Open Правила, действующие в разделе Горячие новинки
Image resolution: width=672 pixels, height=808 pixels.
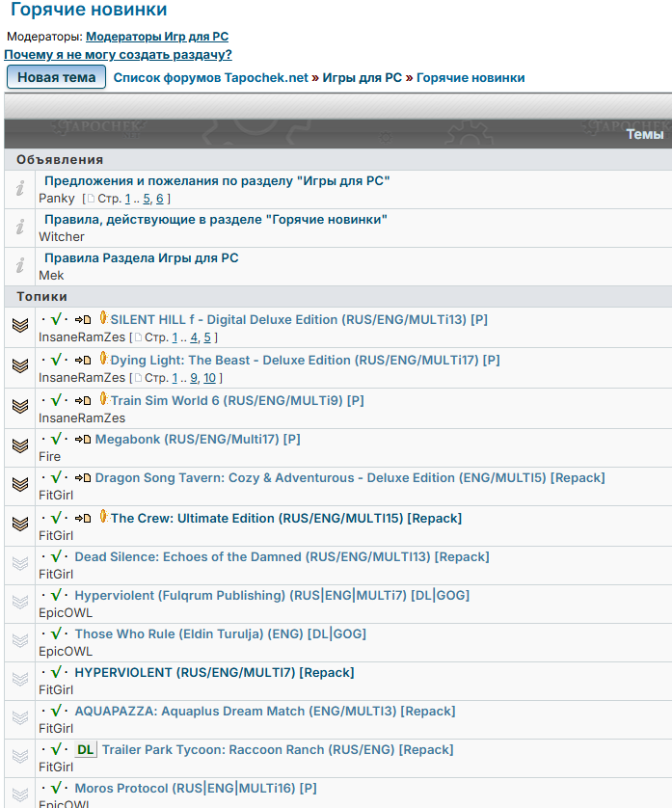(x=215, y=220)
